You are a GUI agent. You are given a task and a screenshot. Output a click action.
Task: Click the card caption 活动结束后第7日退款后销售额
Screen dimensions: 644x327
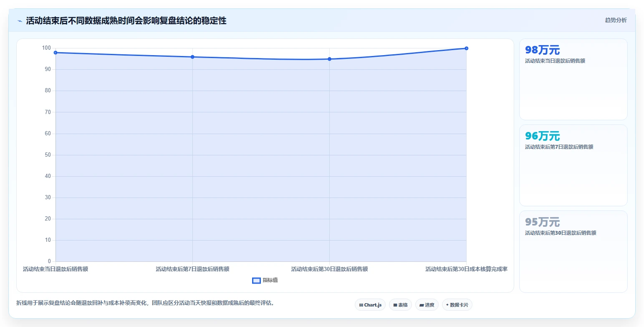tap(559, 147)
